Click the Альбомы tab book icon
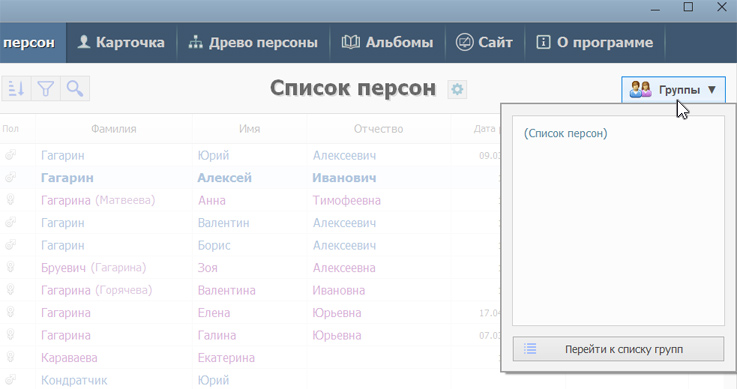737x389 pixels. coord(351,42)
